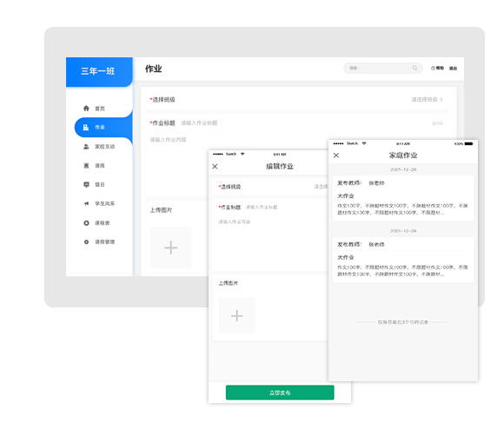Click the 帮助 help link

(437, 68)
